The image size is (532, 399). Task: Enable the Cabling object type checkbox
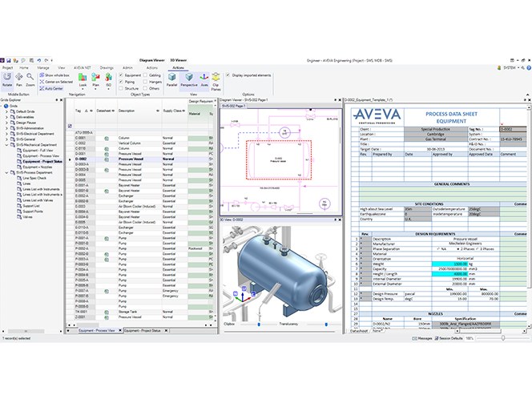(145, 75)
